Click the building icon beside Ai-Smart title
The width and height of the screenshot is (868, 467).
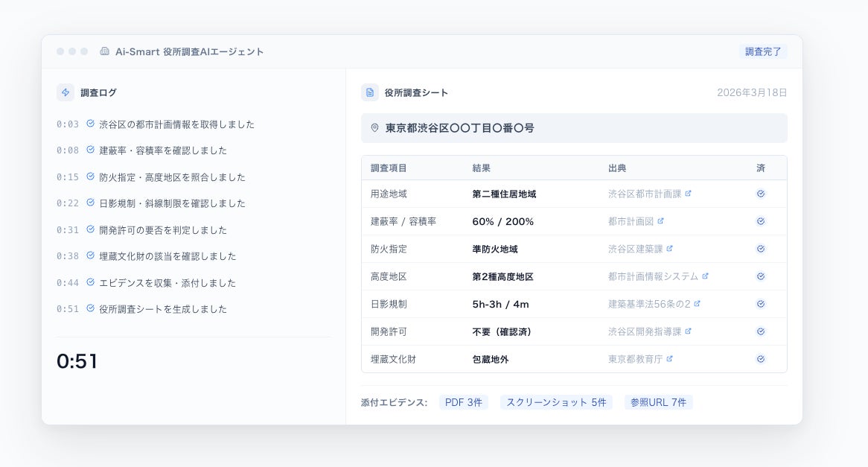coord(105,51)
